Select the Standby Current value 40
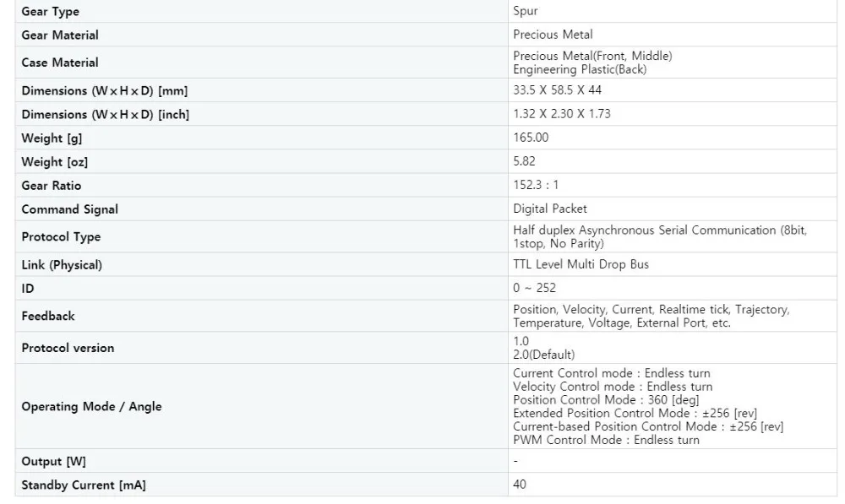The image size is (845, 504). pos(520,484)
